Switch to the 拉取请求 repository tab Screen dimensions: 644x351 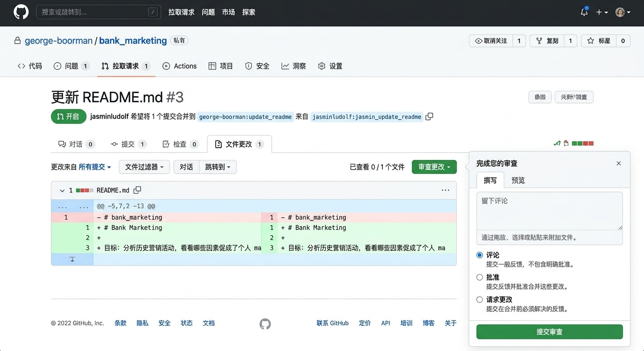tap(126, 66)
